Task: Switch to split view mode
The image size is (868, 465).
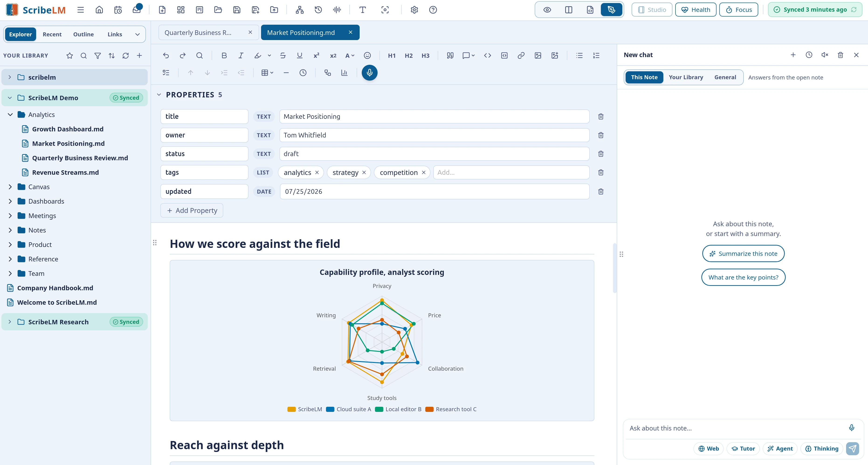Action: 569,10
